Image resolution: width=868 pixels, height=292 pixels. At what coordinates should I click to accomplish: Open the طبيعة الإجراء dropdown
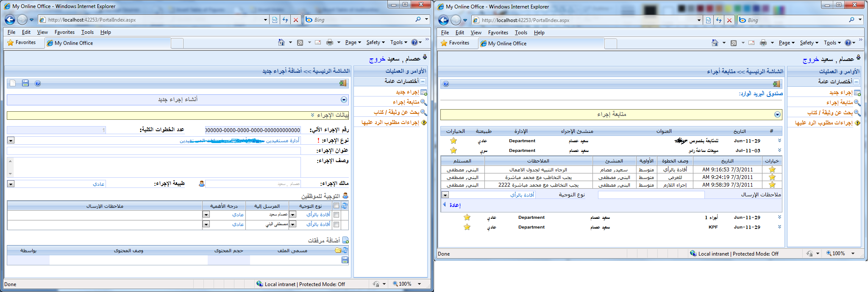[x=11, y=184]
